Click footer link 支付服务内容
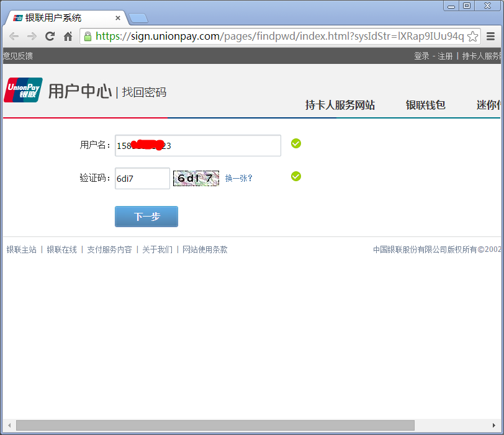This screenshot has height=435, width=504. pos(109,249)
